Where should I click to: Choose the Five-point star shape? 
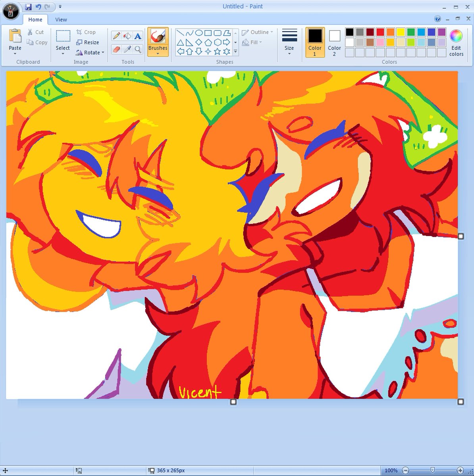(217, 52)
